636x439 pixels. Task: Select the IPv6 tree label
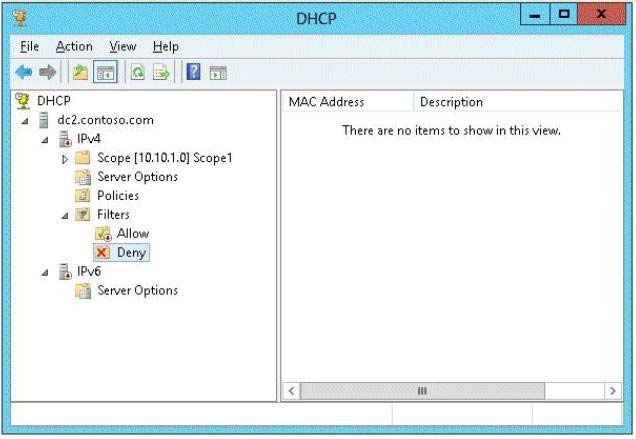click(89, 271)
